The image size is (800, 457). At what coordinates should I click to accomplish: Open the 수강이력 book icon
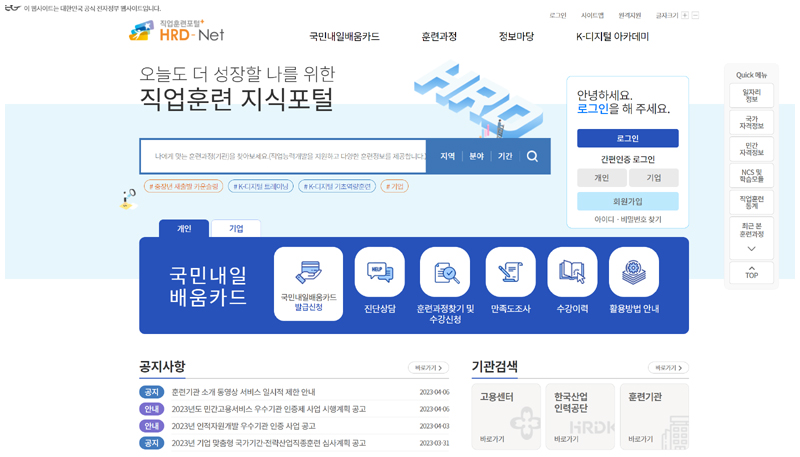point(572,272)
